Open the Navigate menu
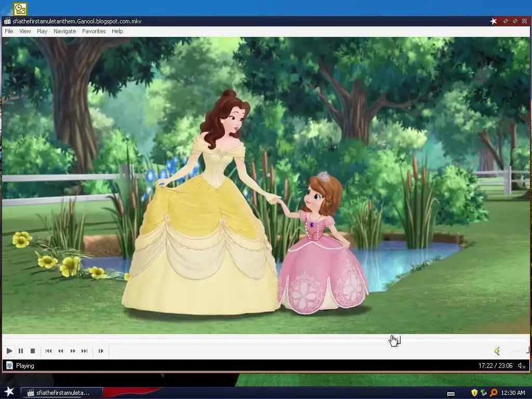This screenshot has height=399, width=532. coord(65,31)
